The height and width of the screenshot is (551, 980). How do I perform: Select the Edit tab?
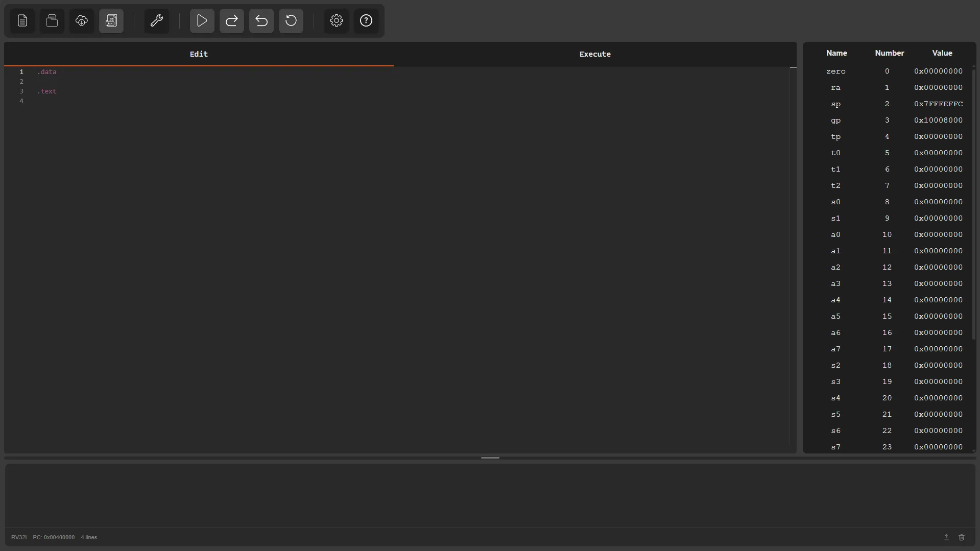pyautogui.click(x=199, y=54)
